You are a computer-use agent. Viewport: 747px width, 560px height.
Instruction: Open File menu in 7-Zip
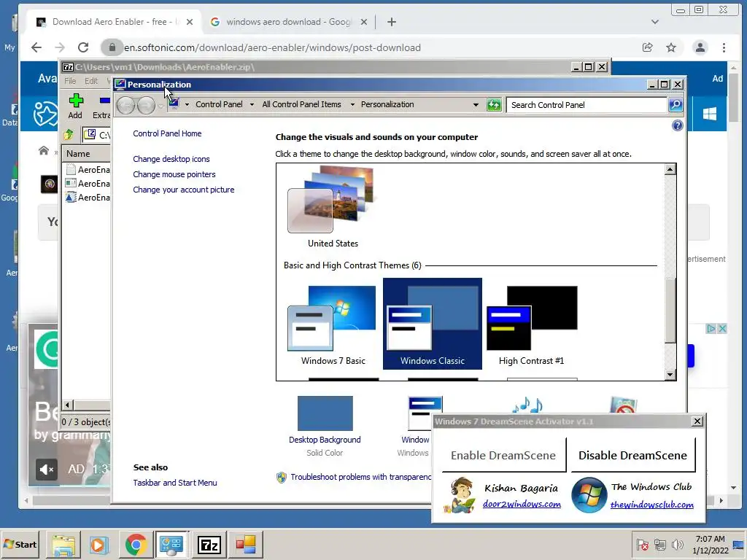click(x=70, y=81)
